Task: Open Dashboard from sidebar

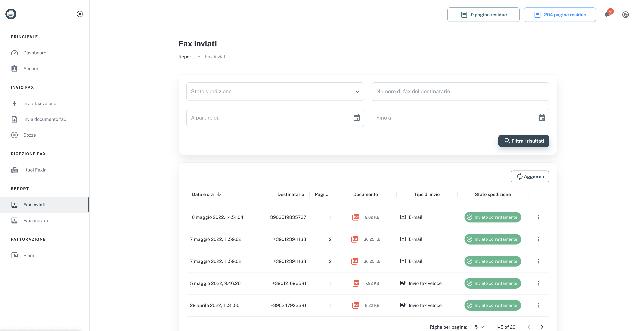Action: (x=35, y=53)
